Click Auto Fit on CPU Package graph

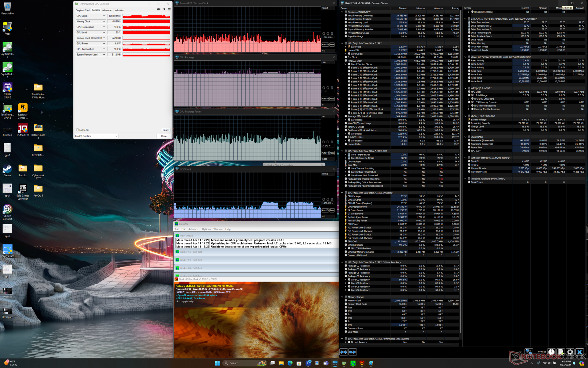pos(325,99)
